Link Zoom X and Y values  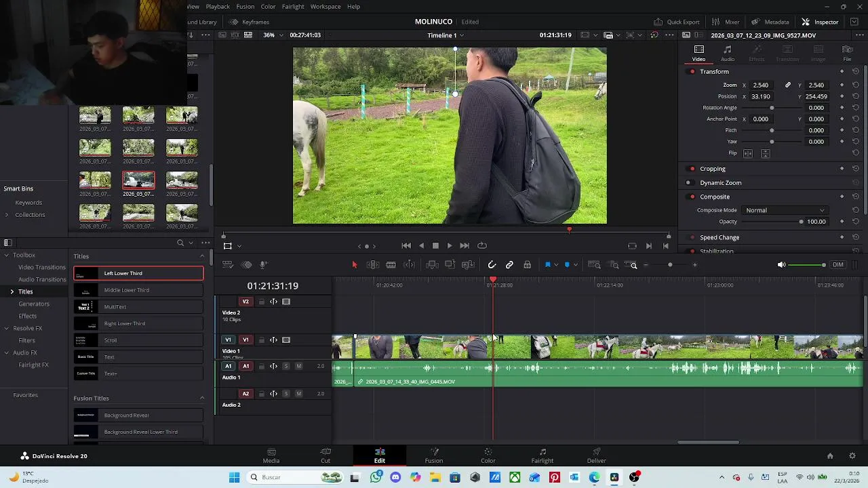(x=788, y=85)
